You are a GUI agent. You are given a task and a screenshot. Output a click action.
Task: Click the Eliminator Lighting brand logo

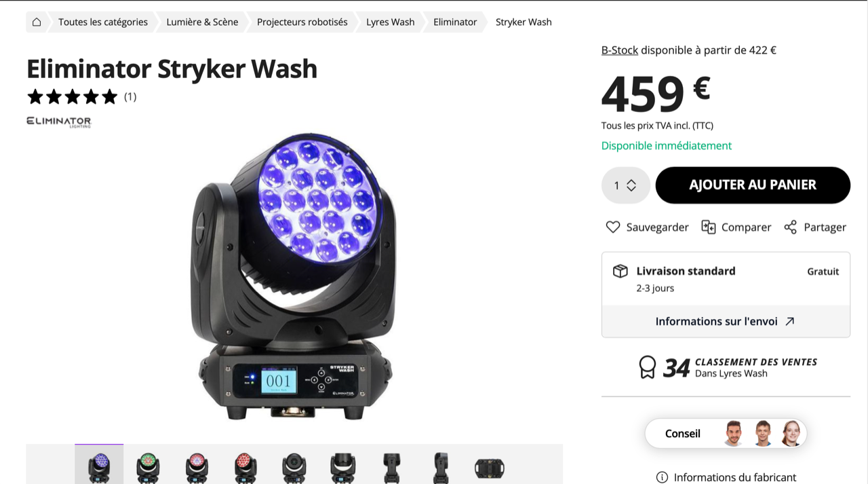(x=59, y=122)
